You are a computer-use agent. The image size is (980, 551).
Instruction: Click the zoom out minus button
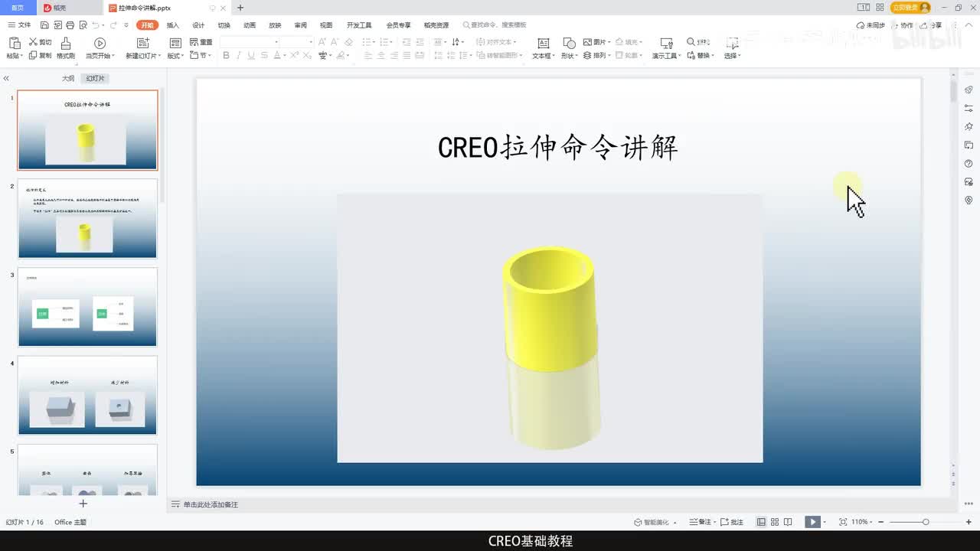tap(881, 522)
